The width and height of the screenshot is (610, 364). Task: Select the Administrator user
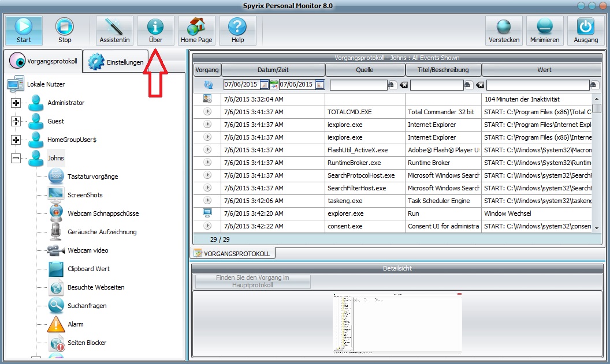(66, 103)
